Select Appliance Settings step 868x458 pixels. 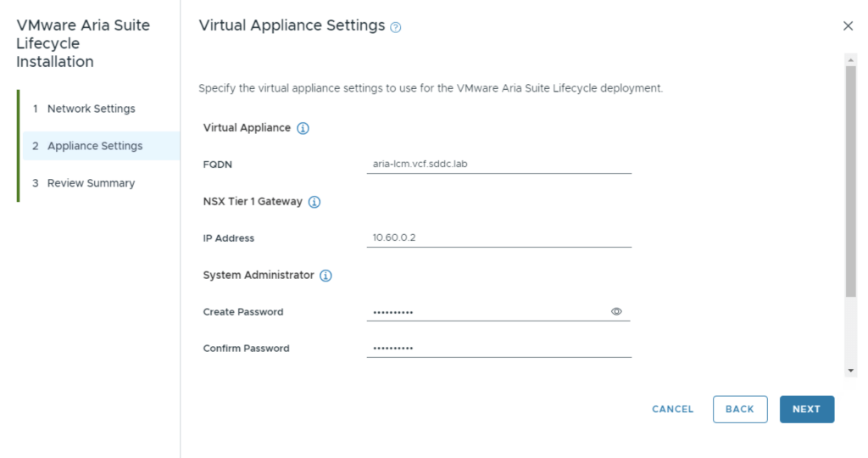click(x=94, y=146)
